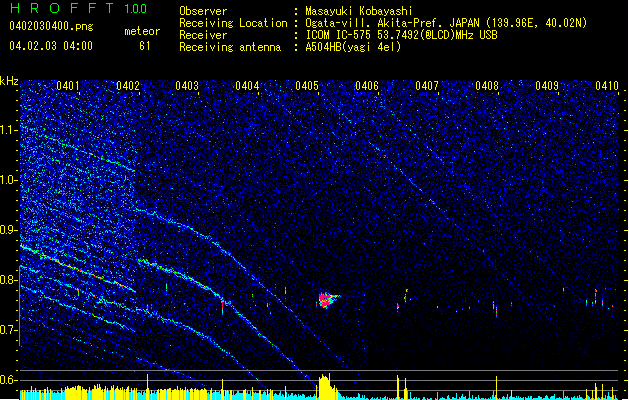The width and height of the screenshot is (629, 400).
Task: Click the 1.1 kHz axis label
Action: tap(8, 130)
